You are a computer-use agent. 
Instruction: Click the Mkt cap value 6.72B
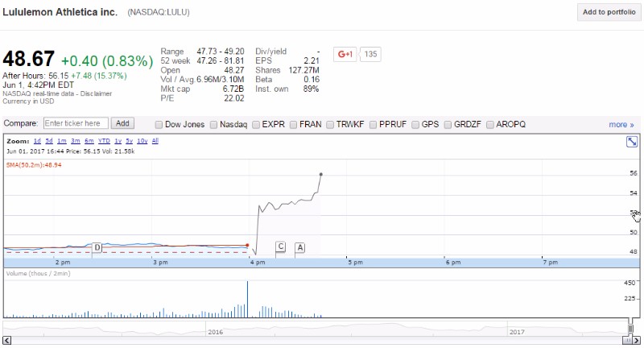[233, 89]
